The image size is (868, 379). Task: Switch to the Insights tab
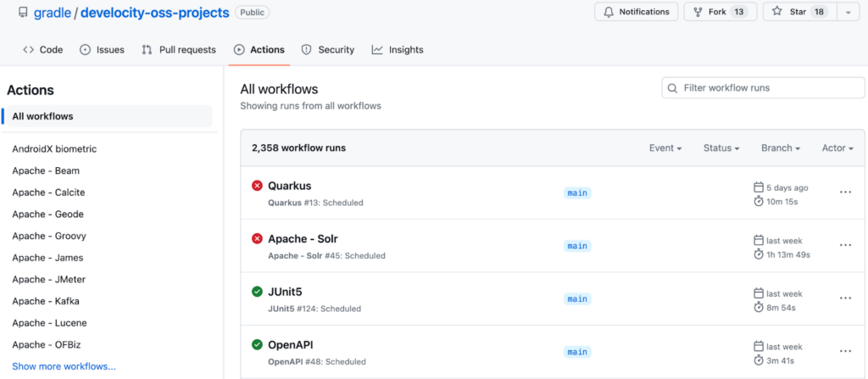point(398,50)
